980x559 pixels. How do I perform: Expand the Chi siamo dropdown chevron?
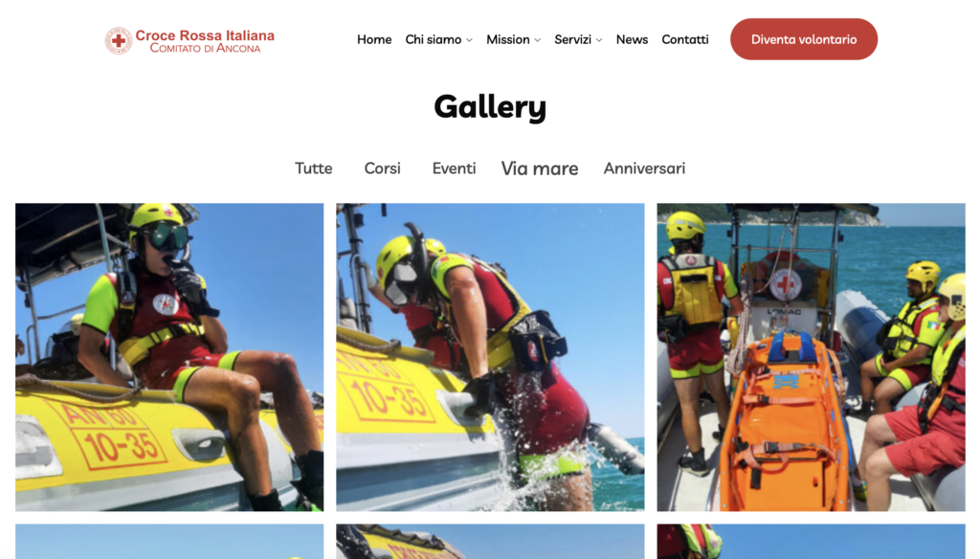[469, 40]
